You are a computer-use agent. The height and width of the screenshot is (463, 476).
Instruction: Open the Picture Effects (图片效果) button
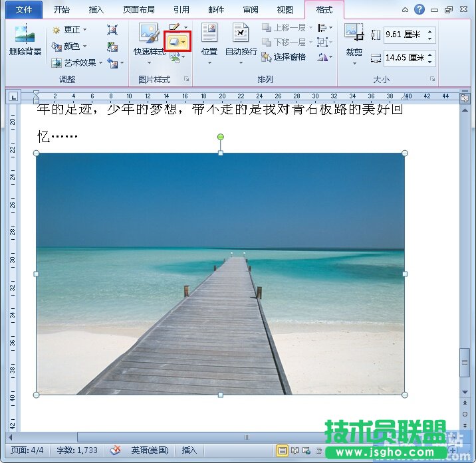178,42
